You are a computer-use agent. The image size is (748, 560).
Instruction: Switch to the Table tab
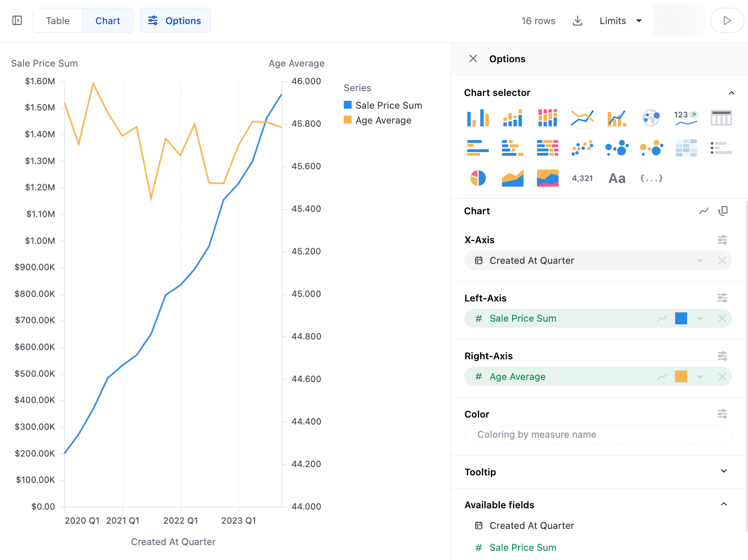pyautogui.click(x=58, y=21)
